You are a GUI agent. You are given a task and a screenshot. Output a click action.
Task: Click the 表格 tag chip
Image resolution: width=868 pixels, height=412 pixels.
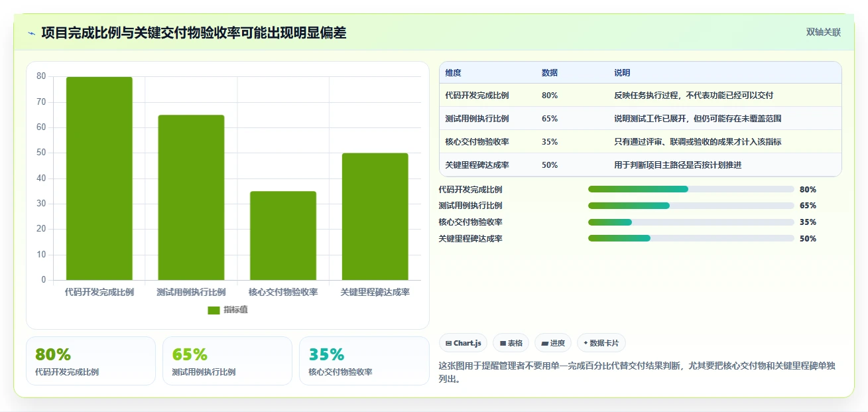coord(511,343)
